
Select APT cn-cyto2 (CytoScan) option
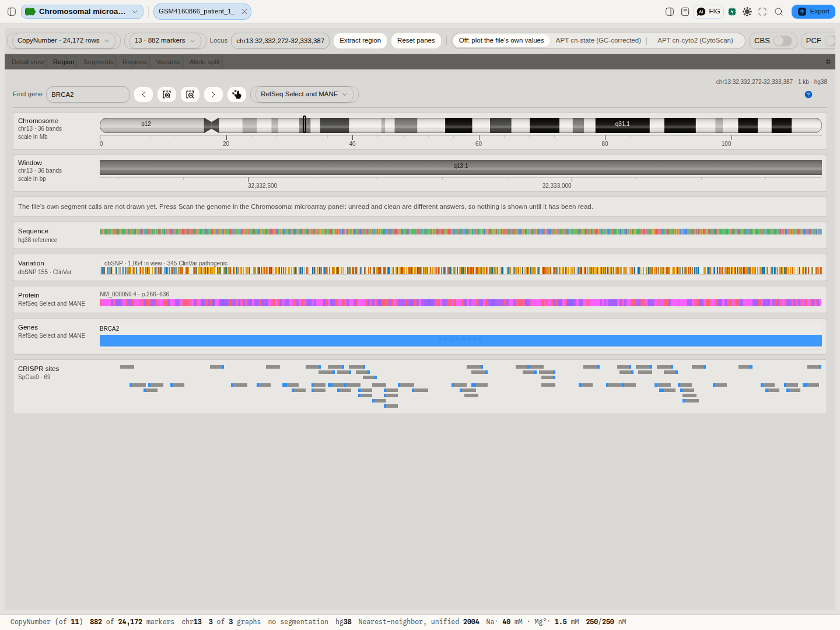point(695,41)
